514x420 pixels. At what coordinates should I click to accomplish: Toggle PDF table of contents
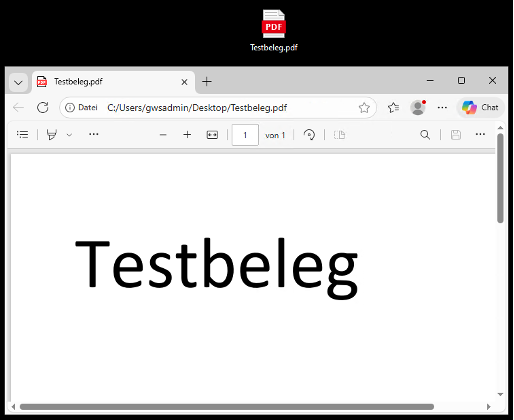[x=23, y=134]
